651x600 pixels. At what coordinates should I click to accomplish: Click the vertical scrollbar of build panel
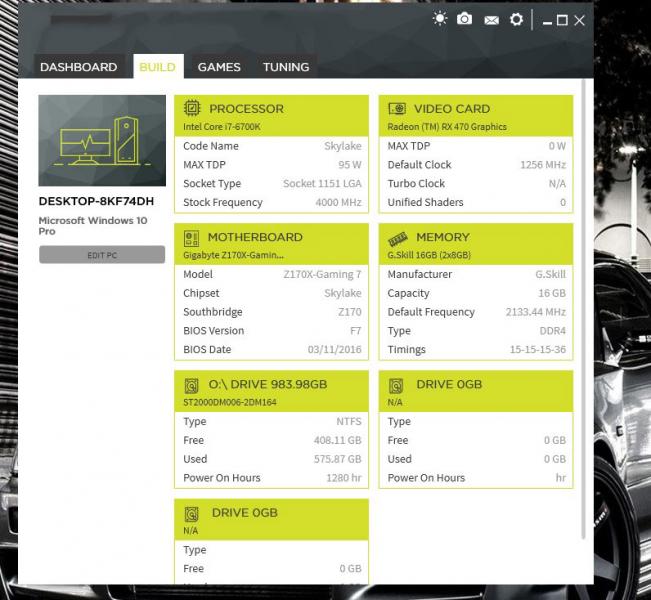pos(583,309)
